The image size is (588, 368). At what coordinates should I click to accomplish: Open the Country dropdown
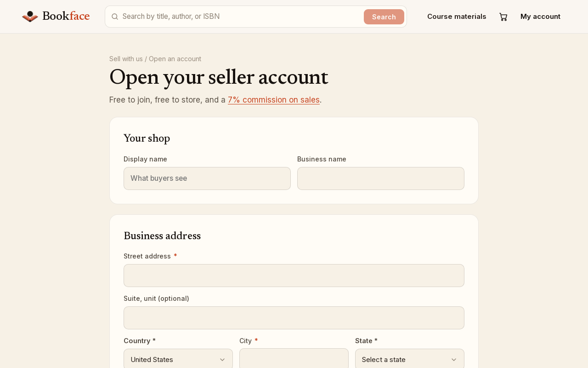click(178, 359)
